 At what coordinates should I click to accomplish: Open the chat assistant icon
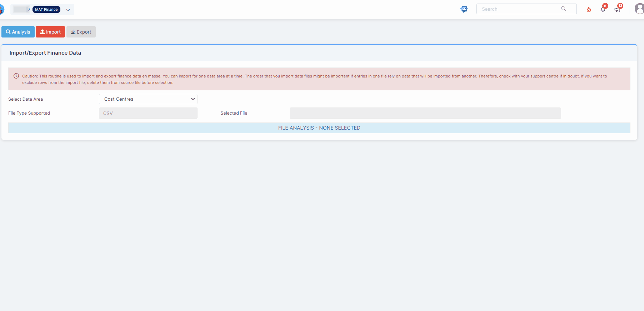pos(464,9)
